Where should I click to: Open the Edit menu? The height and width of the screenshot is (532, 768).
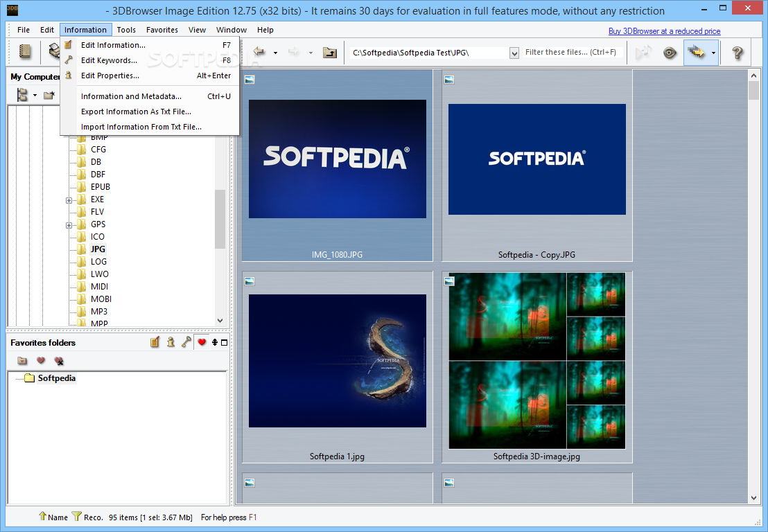[x=47, y=30]
